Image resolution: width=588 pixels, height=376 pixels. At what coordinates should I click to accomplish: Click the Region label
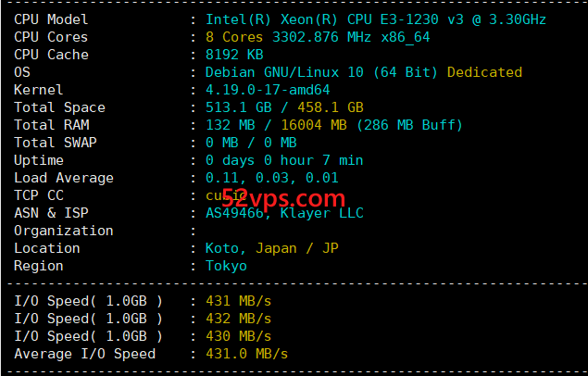point(39,266)
